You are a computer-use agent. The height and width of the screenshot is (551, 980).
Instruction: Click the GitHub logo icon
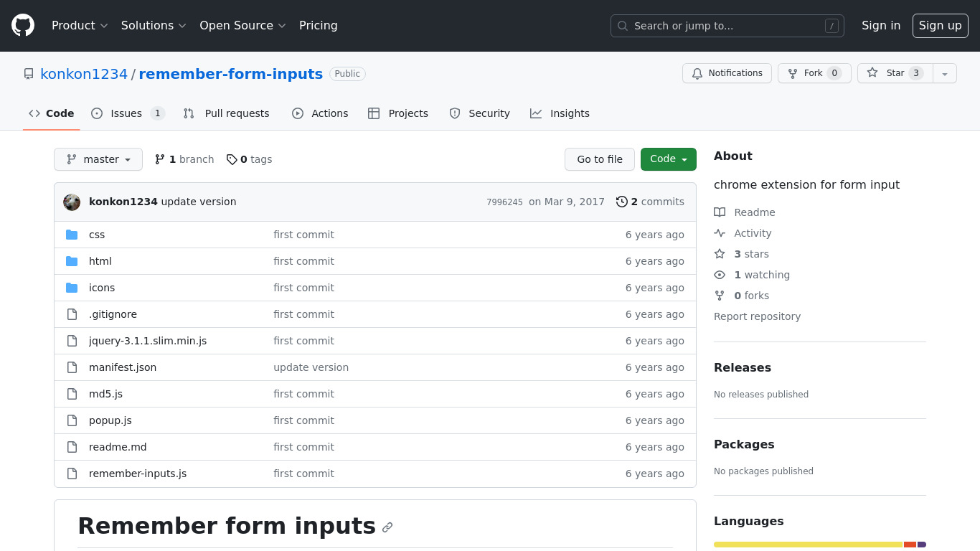point(23,26)
